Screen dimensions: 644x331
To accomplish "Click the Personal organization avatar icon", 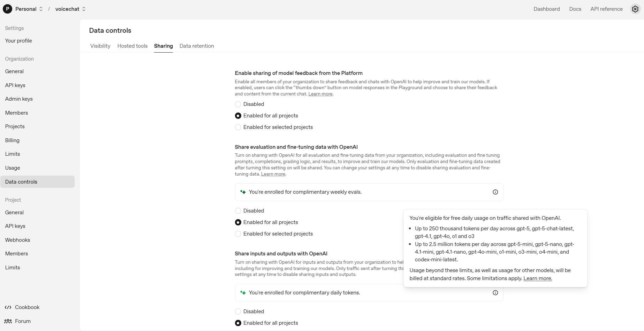I will tap(7, 9).
